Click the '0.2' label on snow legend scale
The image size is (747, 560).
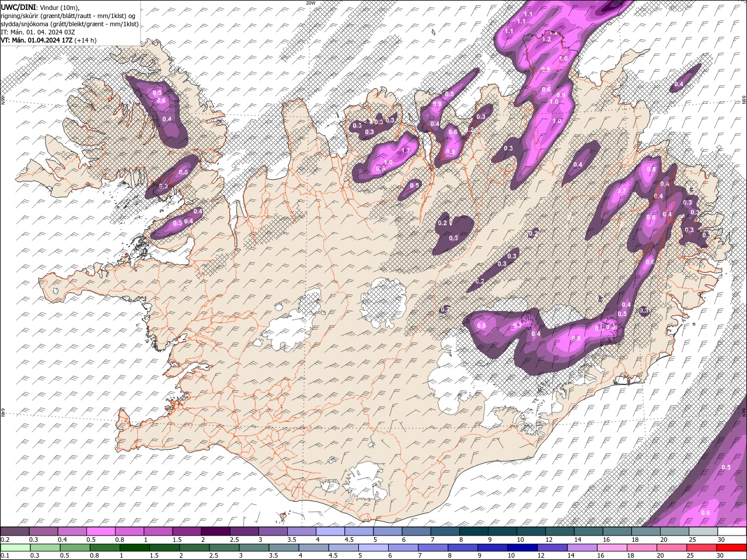click(x=5, y=540)
